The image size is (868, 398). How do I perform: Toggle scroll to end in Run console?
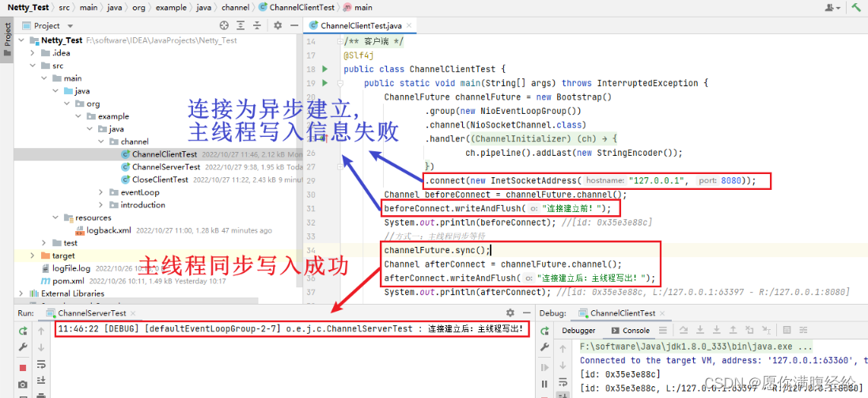[x=41, y=381]
